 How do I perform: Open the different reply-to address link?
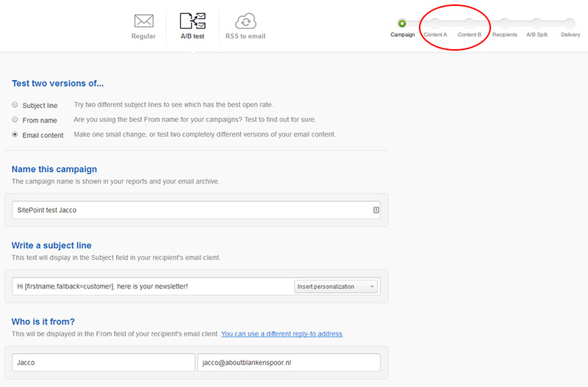point(282,334)
